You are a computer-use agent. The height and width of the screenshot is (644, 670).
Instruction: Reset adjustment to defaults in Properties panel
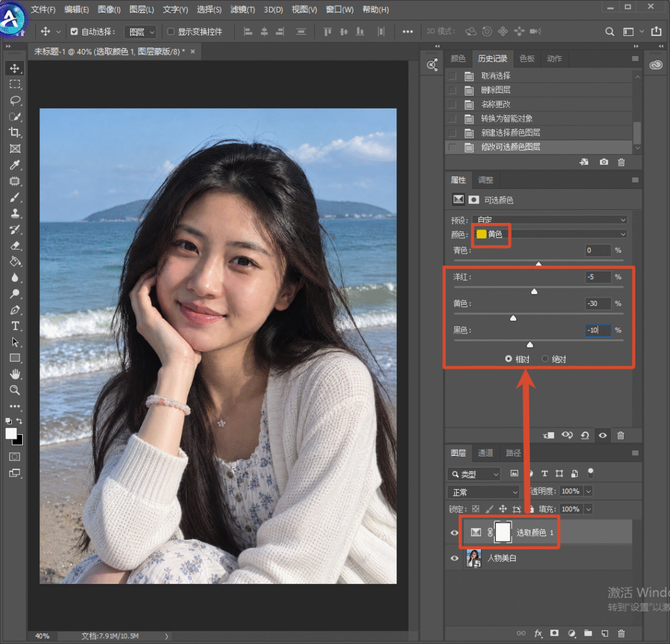(585, 435)
